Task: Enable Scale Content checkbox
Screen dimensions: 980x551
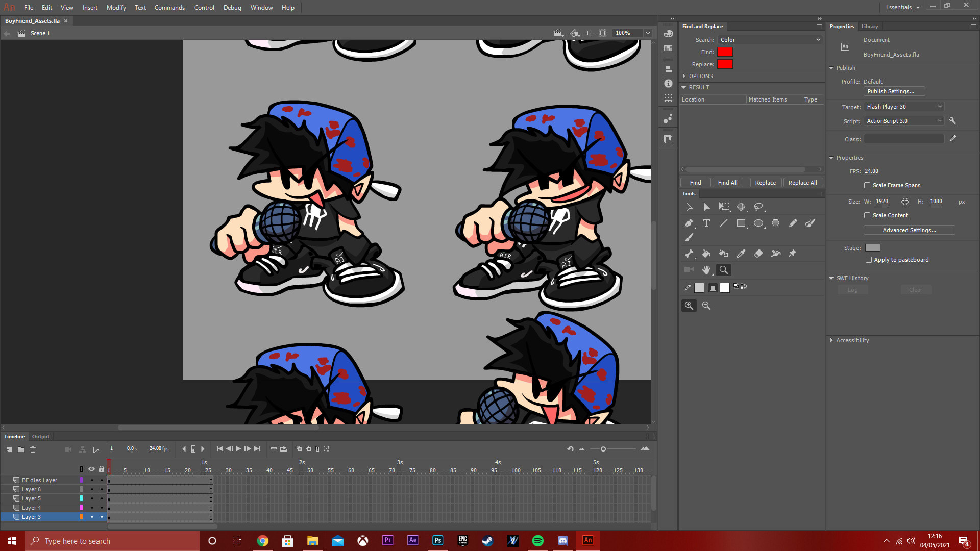Action: pos(867,215)
